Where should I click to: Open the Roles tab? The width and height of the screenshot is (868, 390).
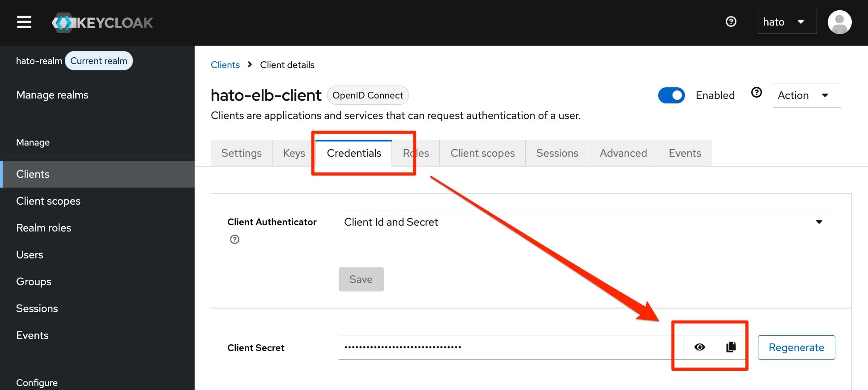(416, 153)
